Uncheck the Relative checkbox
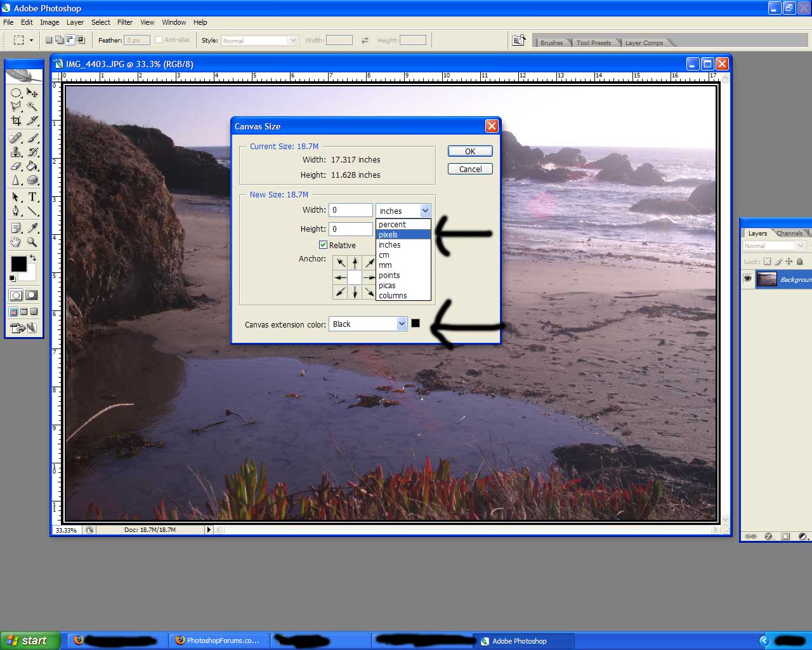 tap(323, 244)
